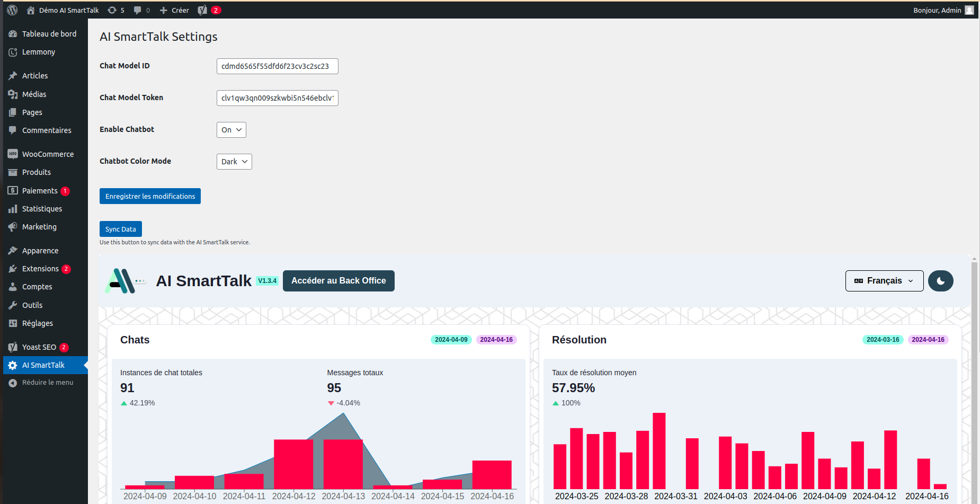Open the WordPress logo menu
The image size is (980, 504).
coord(12,10)
